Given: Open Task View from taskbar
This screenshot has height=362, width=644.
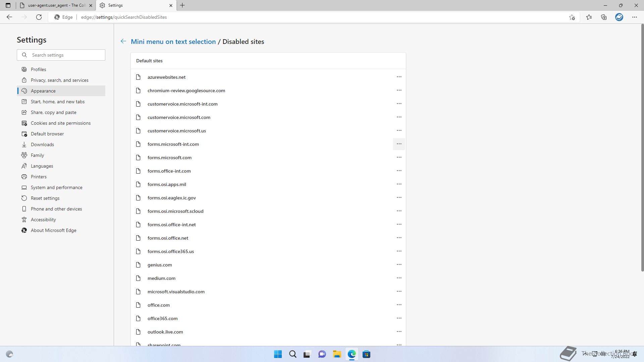Looking at the screenshot, I should [307, 354].
